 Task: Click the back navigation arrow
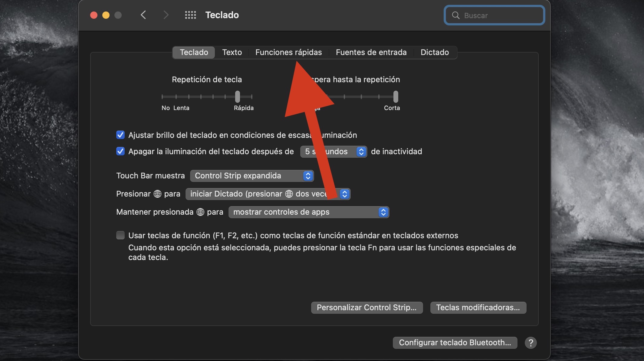143,15
